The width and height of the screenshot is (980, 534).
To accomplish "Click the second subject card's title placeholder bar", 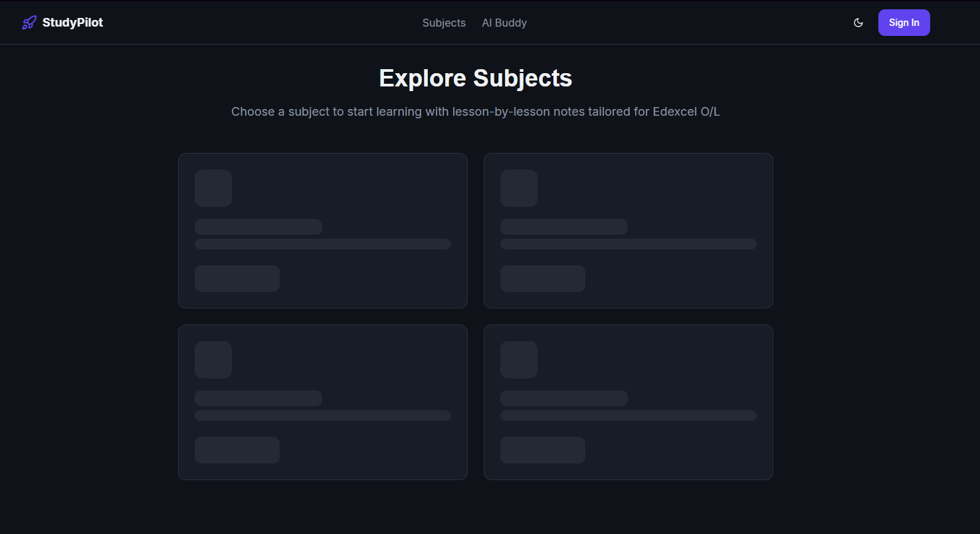I will (564, 227).
